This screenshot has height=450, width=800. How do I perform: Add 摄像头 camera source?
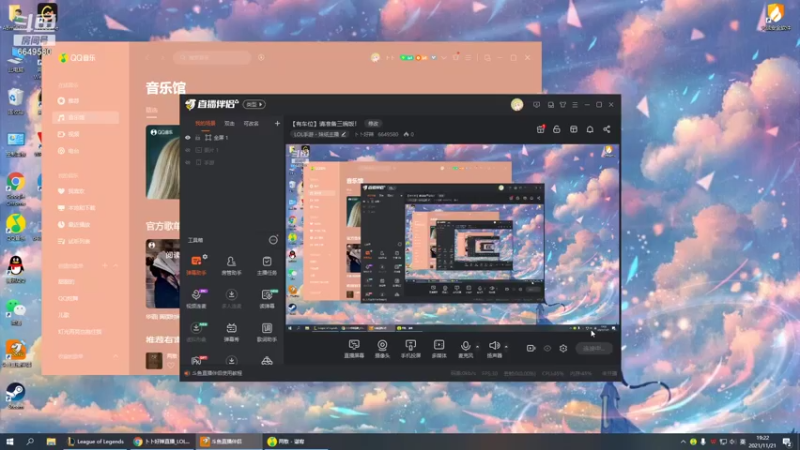[x=382, y=349]
